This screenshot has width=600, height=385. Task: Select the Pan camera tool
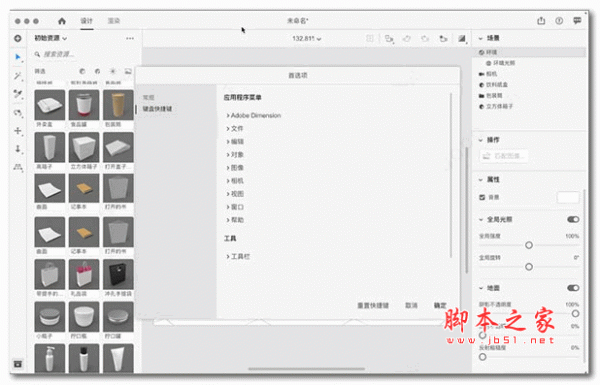click(x=18, y=131)
